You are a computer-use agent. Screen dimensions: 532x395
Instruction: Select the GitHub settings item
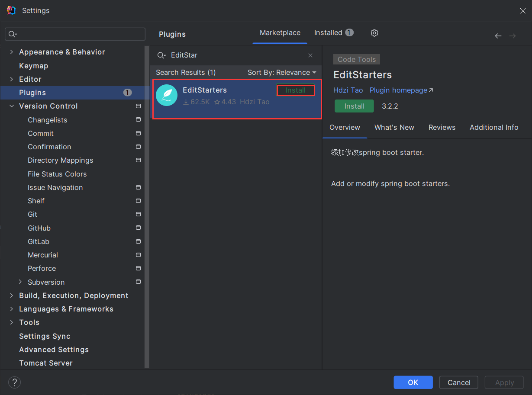click(x=39, y=228)
